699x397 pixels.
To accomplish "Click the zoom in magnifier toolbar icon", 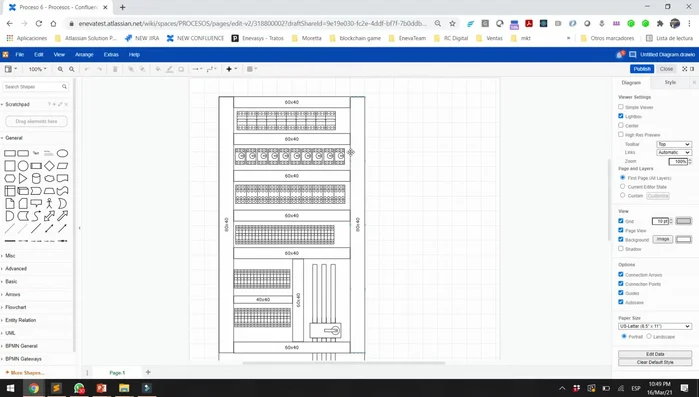I will point(60,69).
